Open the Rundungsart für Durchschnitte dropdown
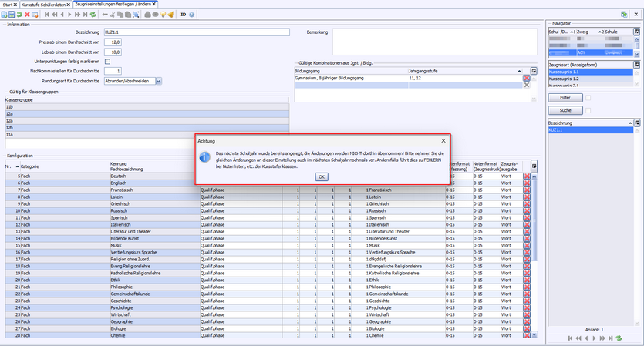This screenshot has width=644, height=346. coord(158,80)
